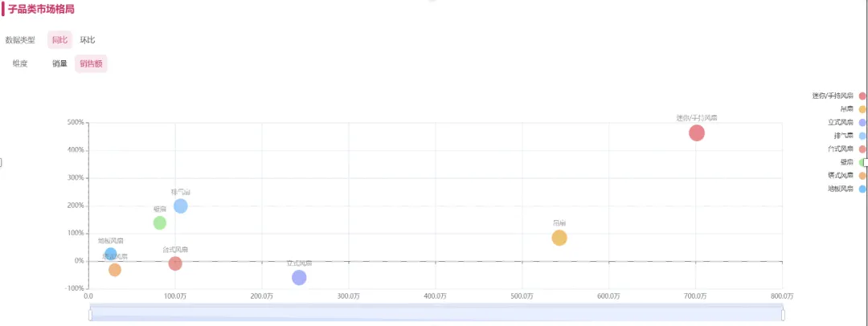Click the light blue 排气扇 bubble
The image size is (868, 326).
pos(181,206)
